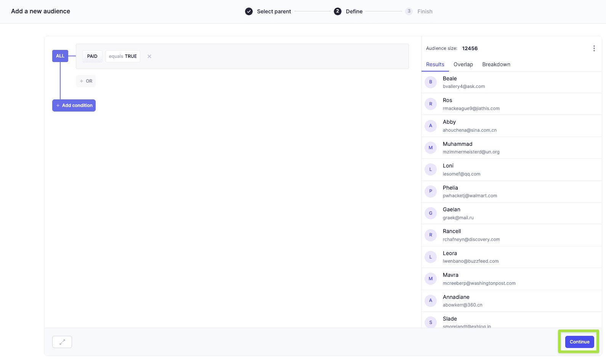Click the R avatar next to Ros
Viewport: 606px width, 364px height.
click(431, 104)
